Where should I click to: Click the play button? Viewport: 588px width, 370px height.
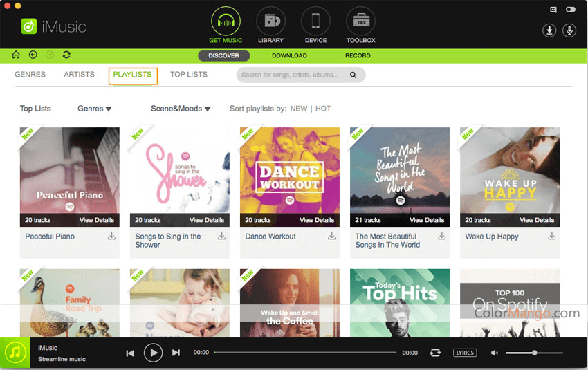pyautogui.click(x=153, y=353)
